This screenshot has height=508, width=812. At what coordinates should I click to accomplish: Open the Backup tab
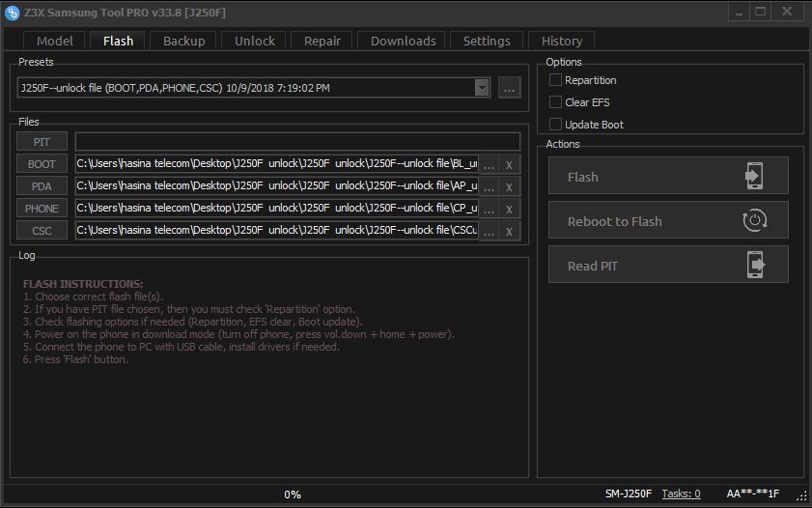[183, 41]
